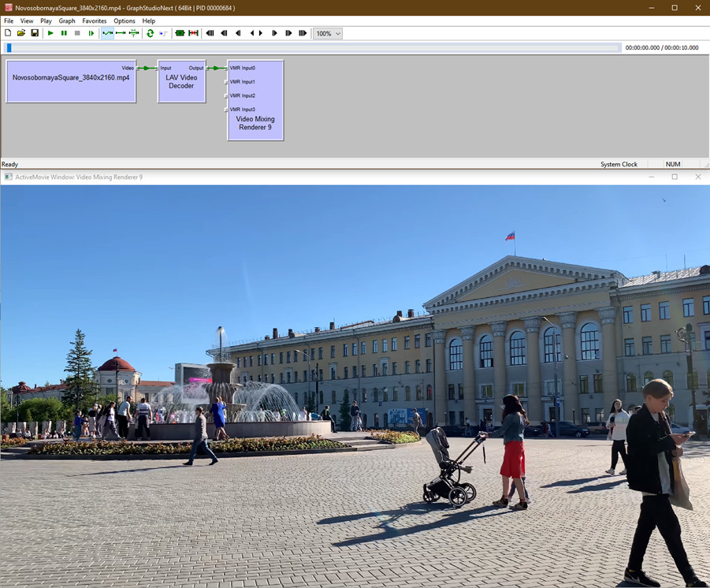Select the NovosobornayaSquare_3840x2160.mp4 source filter
The width and height of the screenshot is (710, 588).
(71, 85)
